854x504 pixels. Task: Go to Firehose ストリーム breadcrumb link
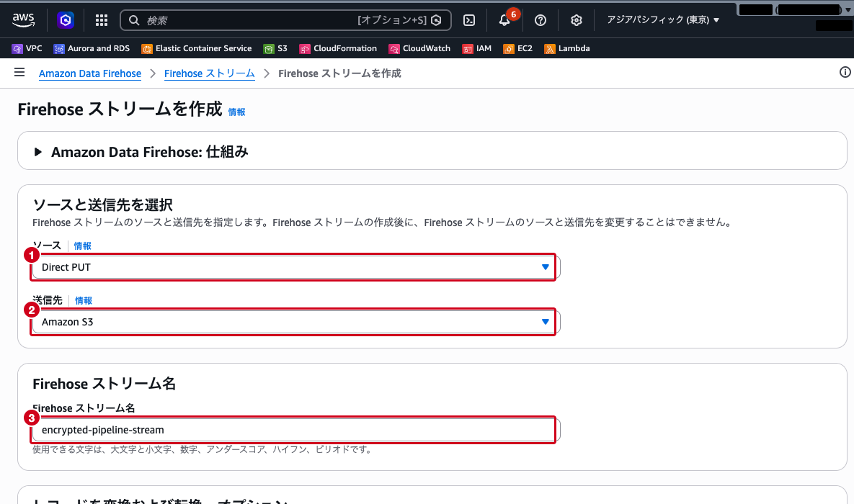coord(209,73)
